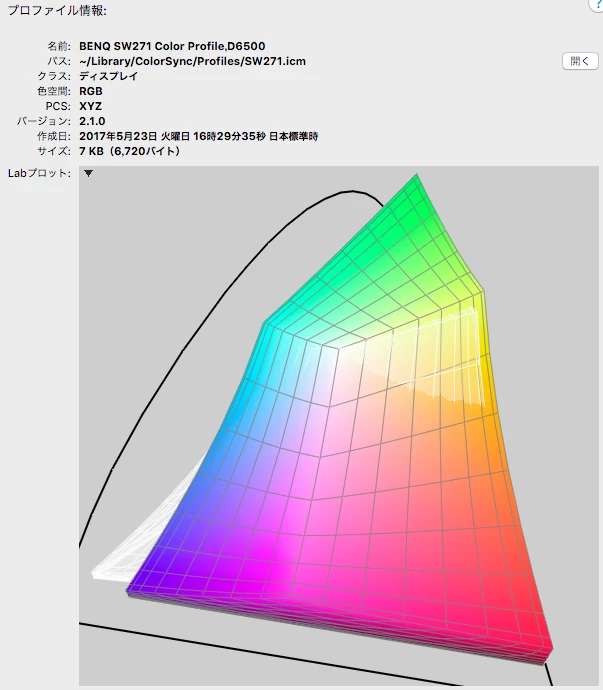Click the プロファイル情報 heading
Viewport: 603px width, 690px height.
tap(57, 10)
